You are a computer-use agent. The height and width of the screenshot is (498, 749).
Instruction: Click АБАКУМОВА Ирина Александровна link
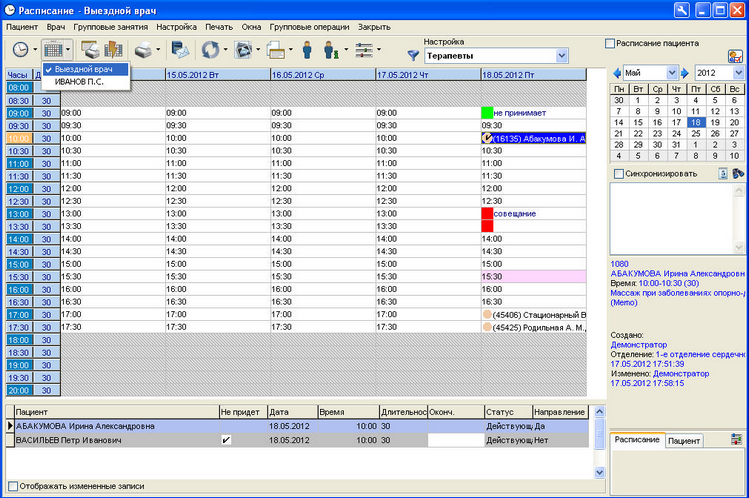677,274
